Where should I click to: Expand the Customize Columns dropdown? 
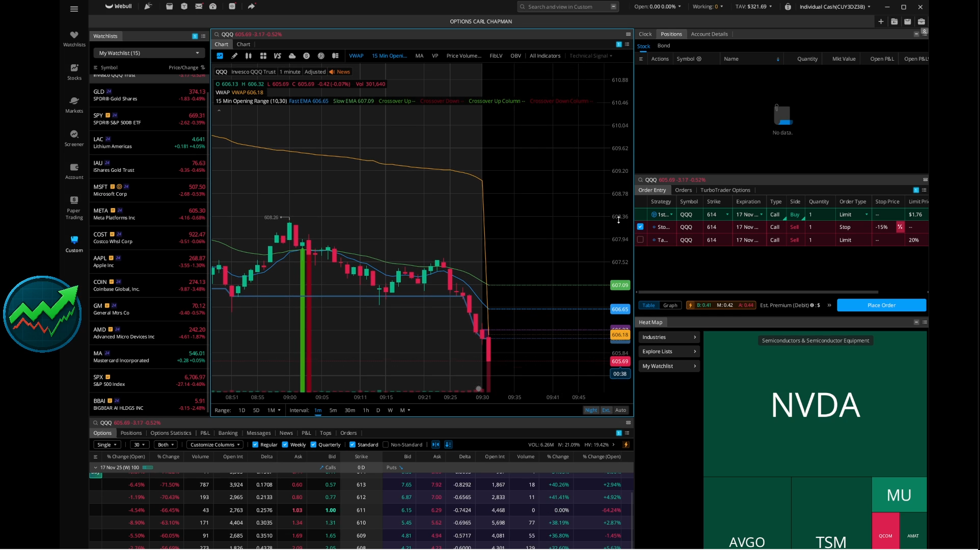click(215, 445)
